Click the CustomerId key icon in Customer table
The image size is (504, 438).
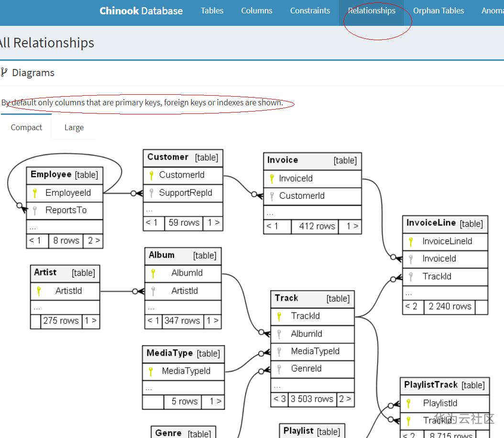(x=151, y=175)
